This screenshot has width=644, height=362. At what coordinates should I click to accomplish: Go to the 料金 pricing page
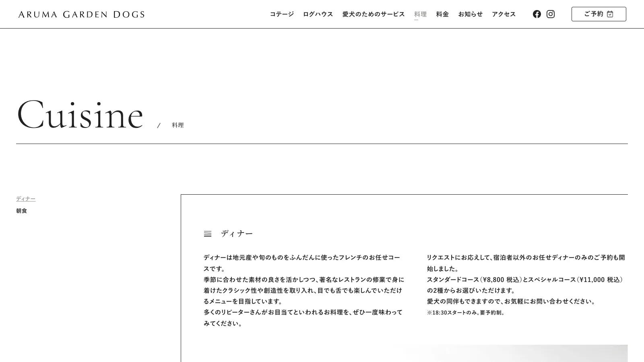pyautogui.click(x=442, y=14)
